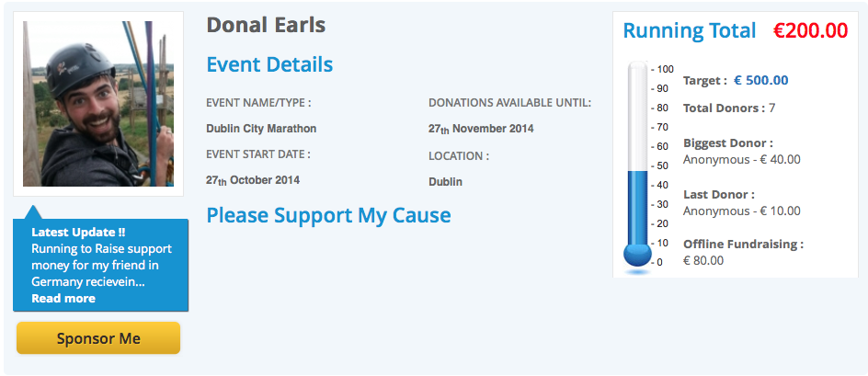Click the Dublin City Marathon event name
The image size is (868, 376).
click(x=261, y=129)
